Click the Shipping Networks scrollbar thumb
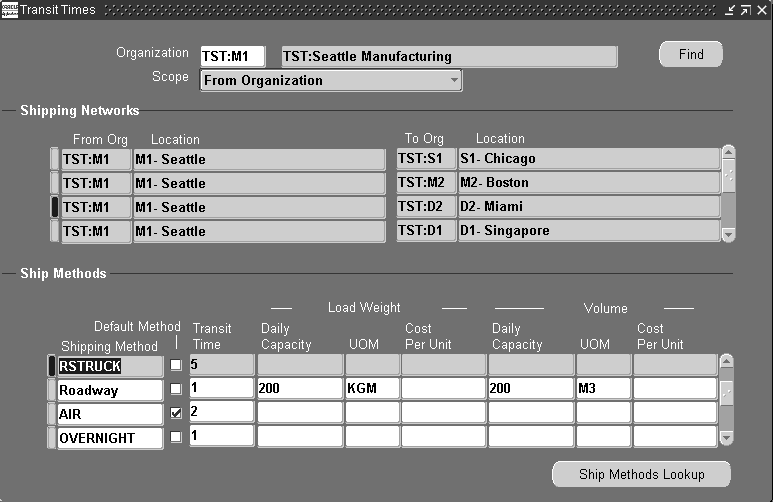 (728, 176)
